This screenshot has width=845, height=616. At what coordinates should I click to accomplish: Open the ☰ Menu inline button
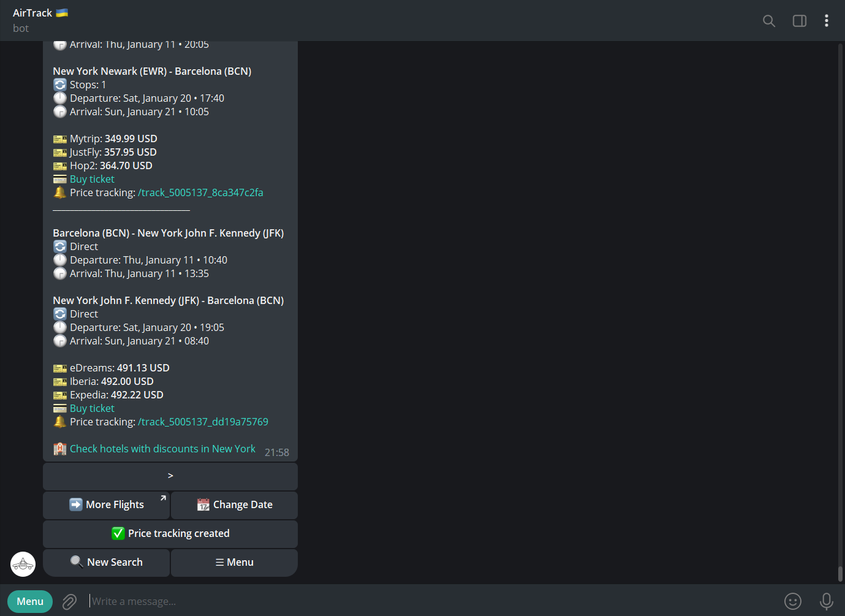[x=234, y=563]
